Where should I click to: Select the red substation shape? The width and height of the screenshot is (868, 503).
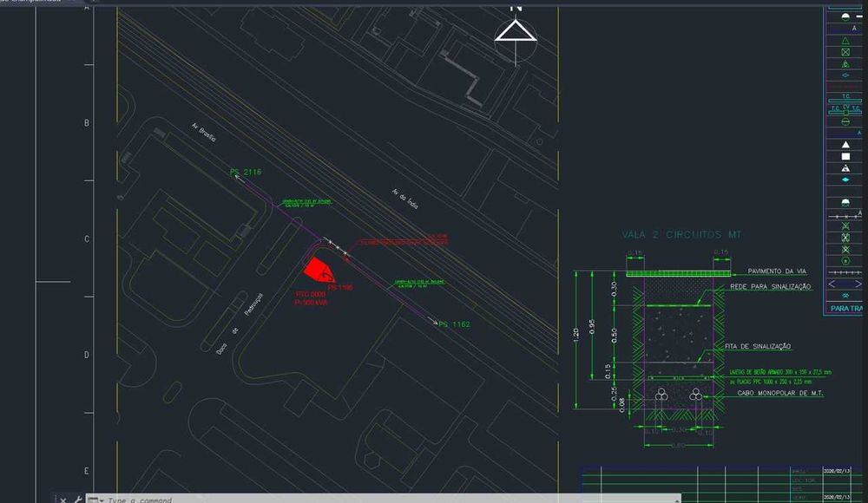pos(319,270)
